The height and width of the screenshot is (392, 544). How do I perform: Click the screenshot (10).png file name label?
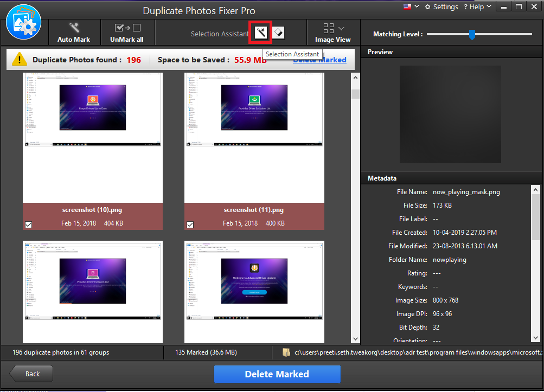click(x=92, y=210)
